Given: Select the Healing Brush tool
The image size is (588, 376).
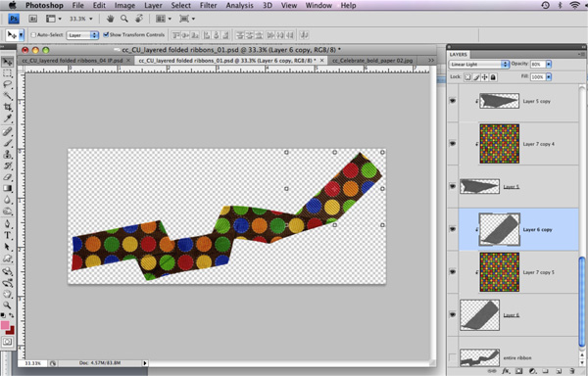Looking at the screenshot, I should click(8, 131).
